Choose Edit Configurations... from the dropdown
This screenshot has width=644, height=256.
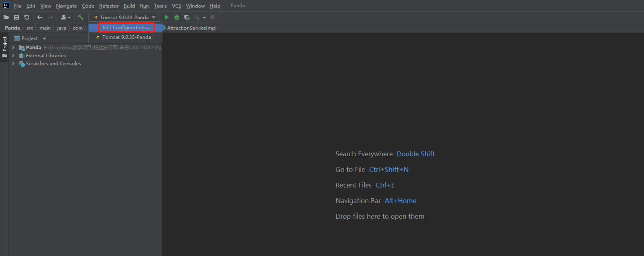126,28
